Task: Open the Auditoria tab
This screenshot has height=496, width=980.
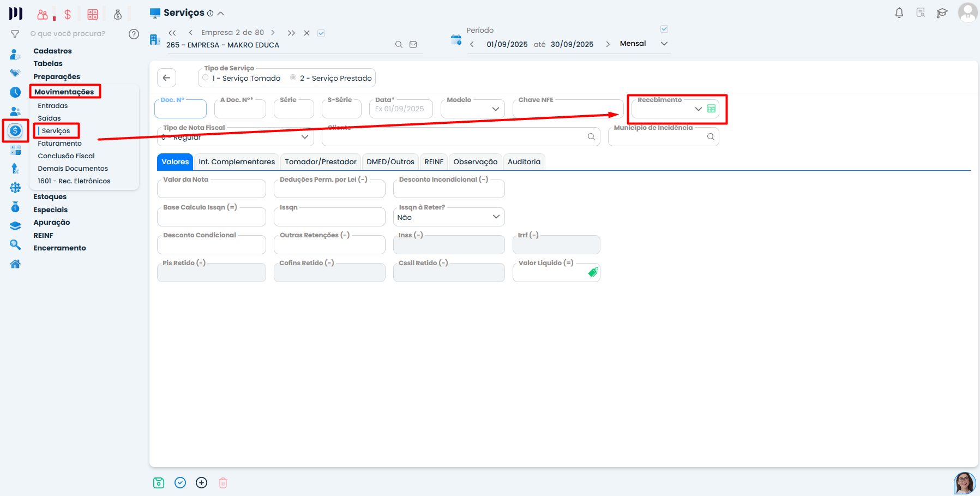Action: tap(524, 162)
